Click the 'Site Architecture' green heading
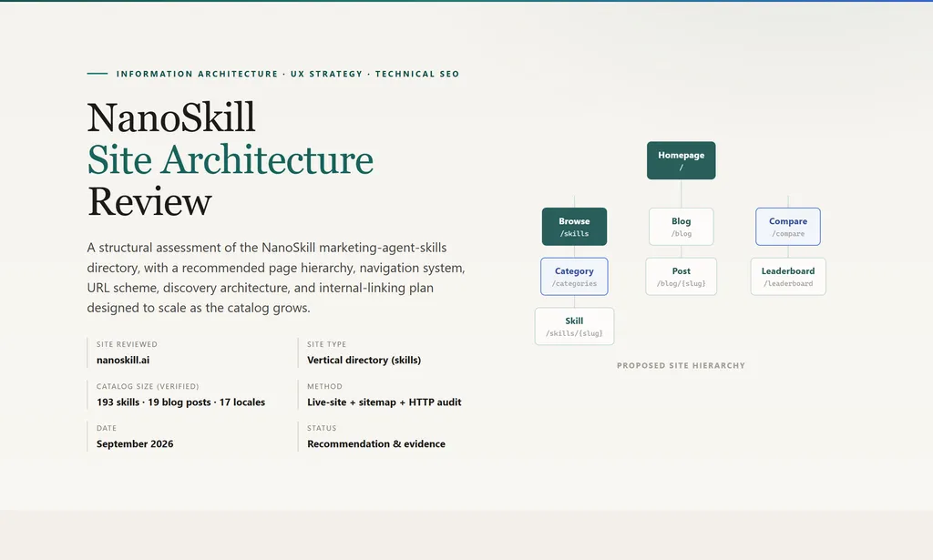933x560 pixels. 231,159
